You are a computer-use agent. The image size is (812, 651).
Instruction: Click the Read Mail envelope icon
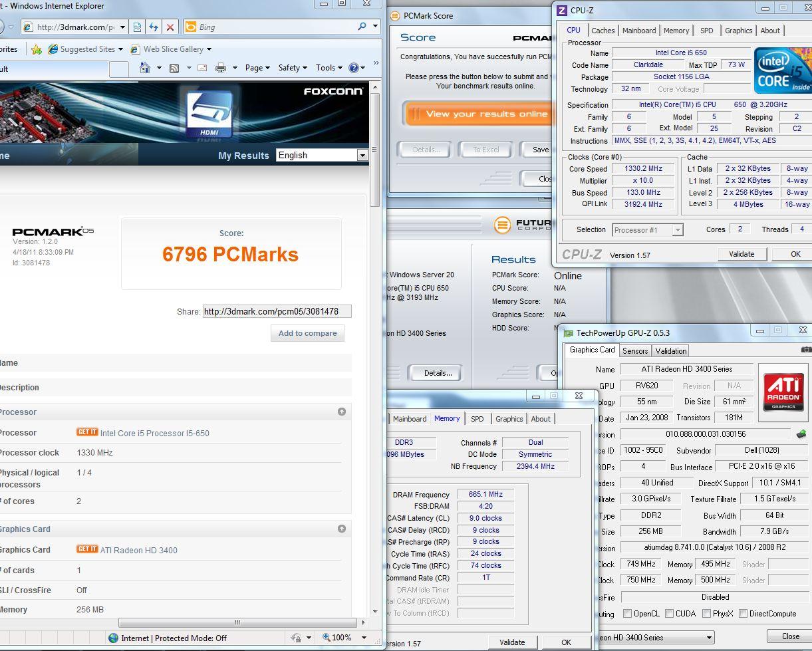tap(202, 68)
